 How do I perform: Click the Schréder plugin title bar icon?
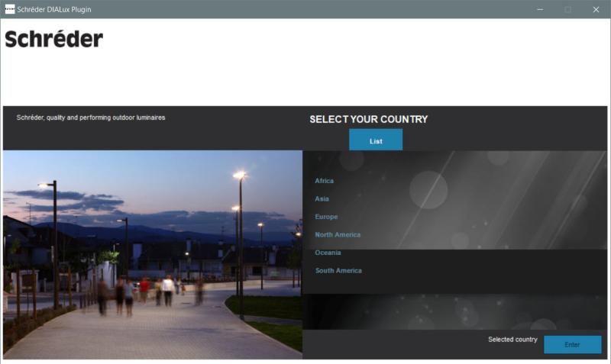pyautogui.click(x=10, y=9)
